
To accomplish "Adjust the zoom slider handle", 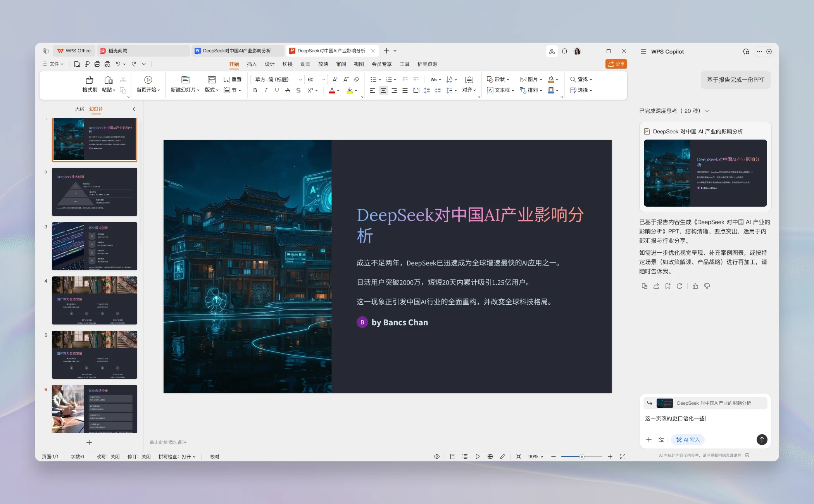I will pyautogui.click(x=581, y=457).
